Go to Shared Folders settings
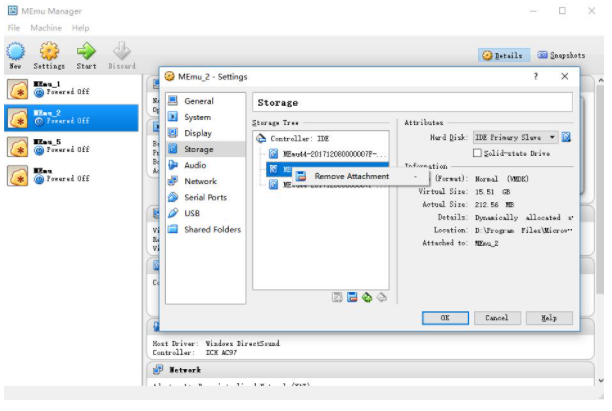The image size is (612, 411). click(x=211, y=229)
